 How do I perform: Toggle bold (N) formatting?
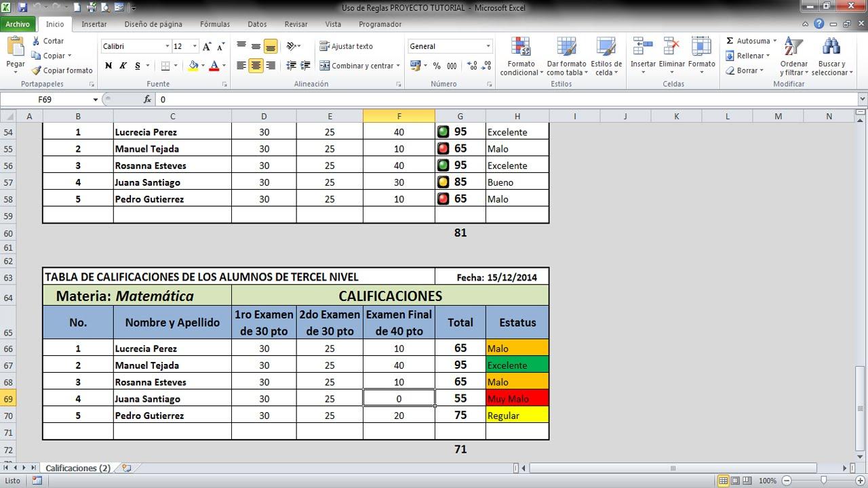pyautogui.click(x=108, y=66)
